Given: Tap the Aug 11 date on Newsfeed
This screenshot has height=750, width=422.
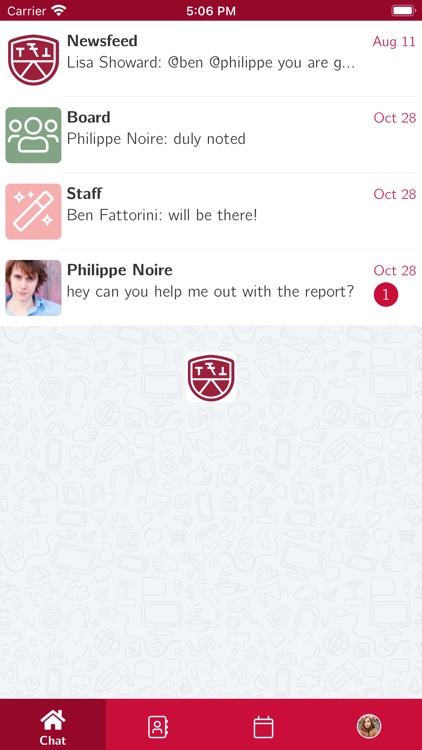Looking at the screenshot, I should 394,42.
